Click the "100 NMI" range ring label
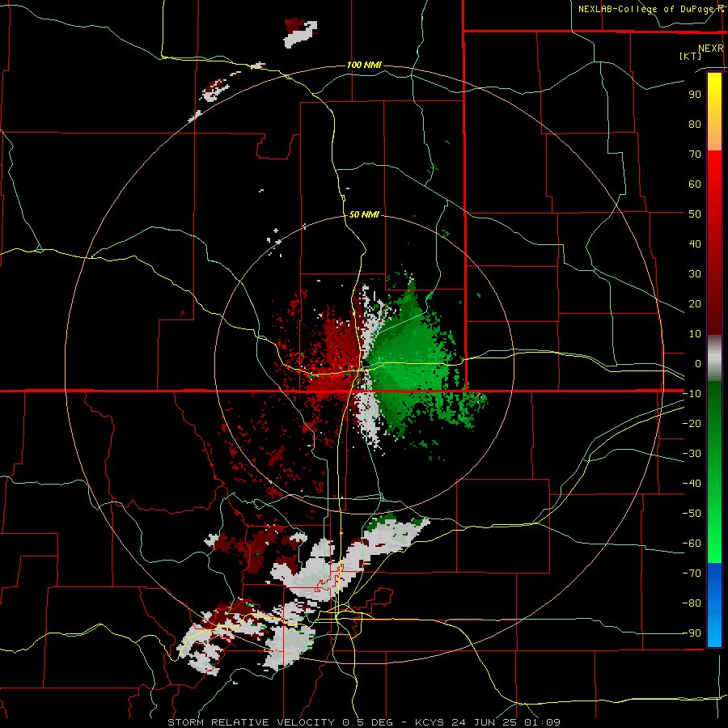The width and height of the screenshot is (728, 728). click(365, 65)
